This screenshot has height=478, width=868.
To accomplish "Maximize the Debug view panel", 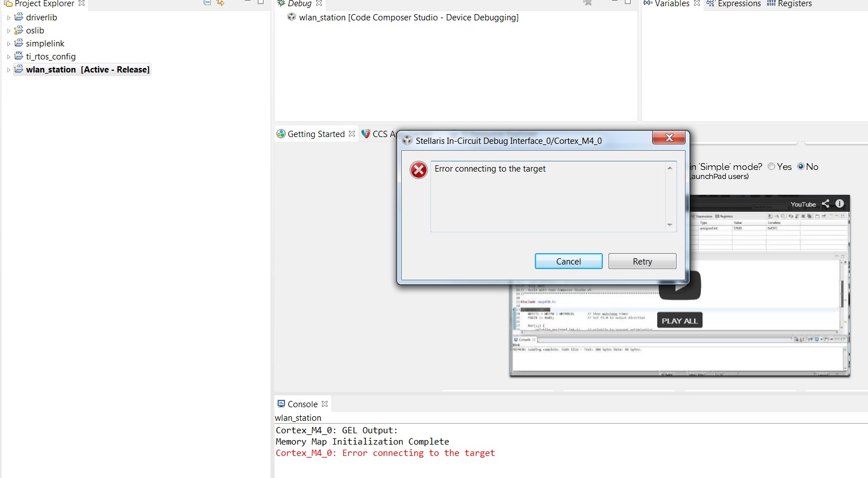I will pos(628,2).
